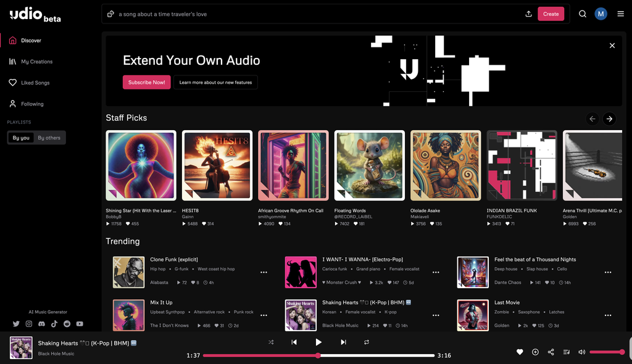Click the Create button
Image resolution: width=632 pixels, height=364 pixels.
pos(551,14)
